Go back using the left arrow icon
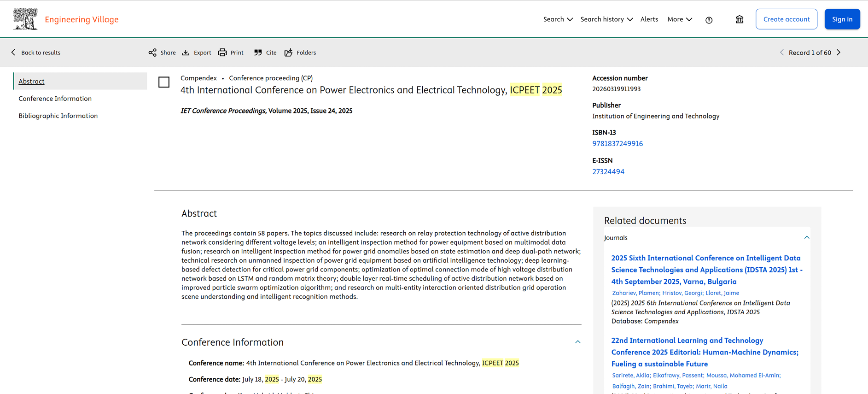This screenshot has height=394, width=868. coord(13,53)
